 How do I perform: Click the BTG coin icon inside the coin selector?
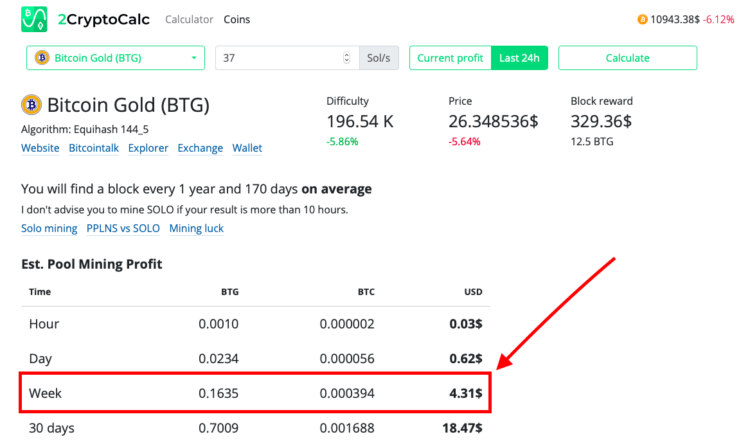[42, 58]
